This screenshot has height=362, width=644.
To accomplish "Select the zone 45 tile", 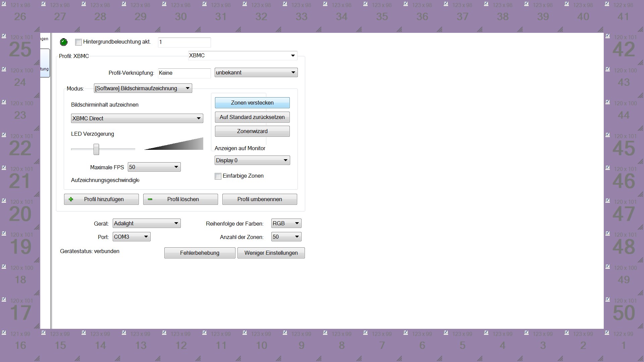I will (624, 148).
